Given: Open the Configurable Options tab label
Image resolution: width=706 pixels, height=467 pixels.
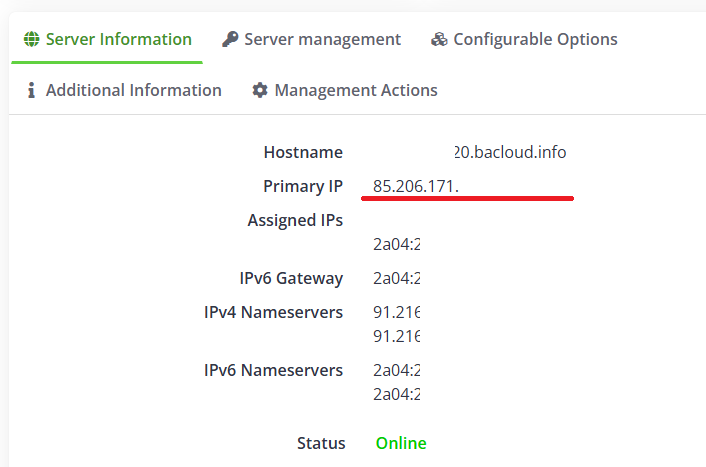Looking at the screenshot, I should (x=535, y=40).
